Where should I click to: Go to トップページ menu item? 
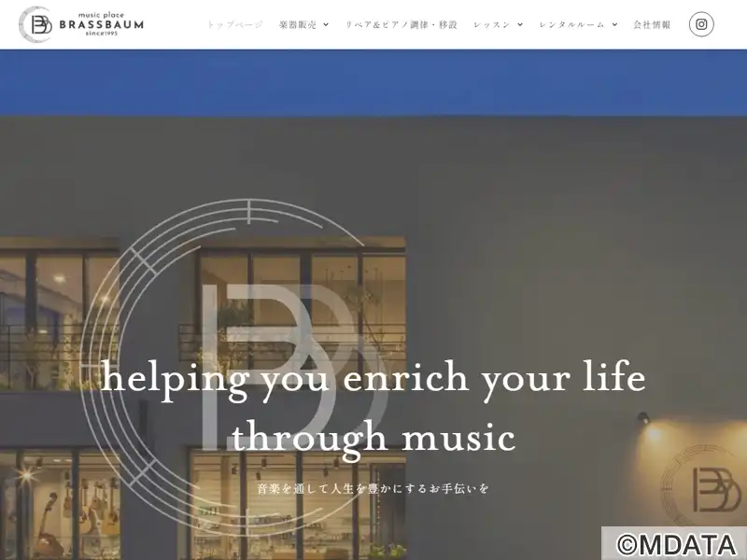[x=234, y=24]
